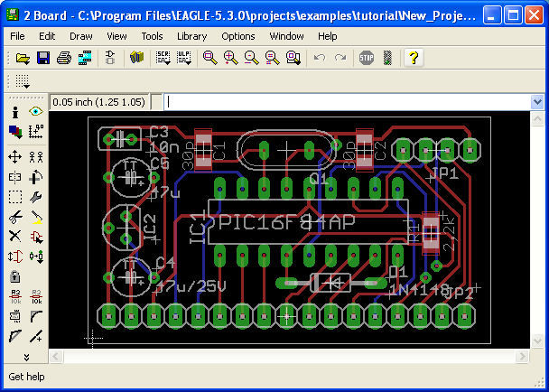Screen dimensions: 549x392
Task: Select the Paste tool
Action: coord(36,217)
